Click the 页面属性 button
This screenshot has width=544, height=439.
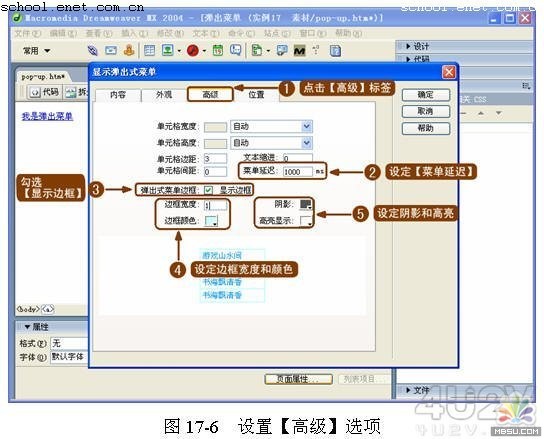coord(298,379)
